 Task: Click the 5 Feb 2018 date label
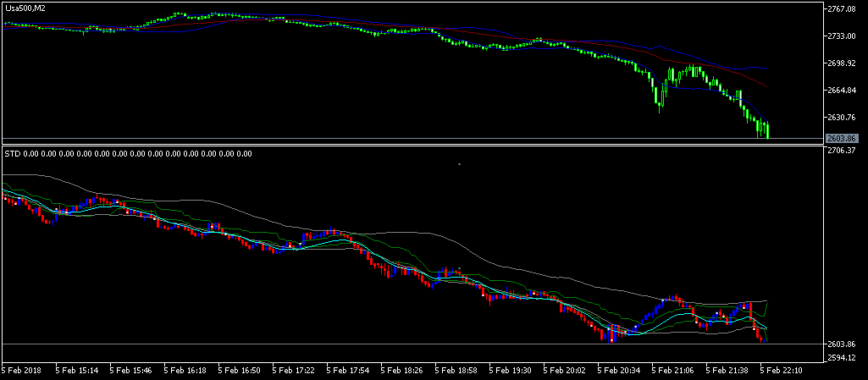pos(20,369)
